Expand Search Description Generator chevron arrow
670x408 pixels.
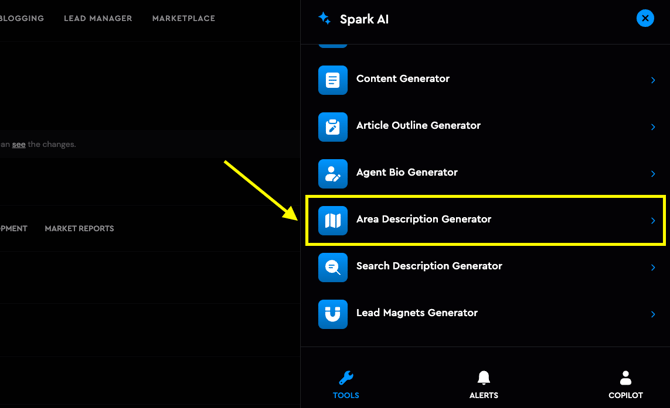(x=653, y=267)
